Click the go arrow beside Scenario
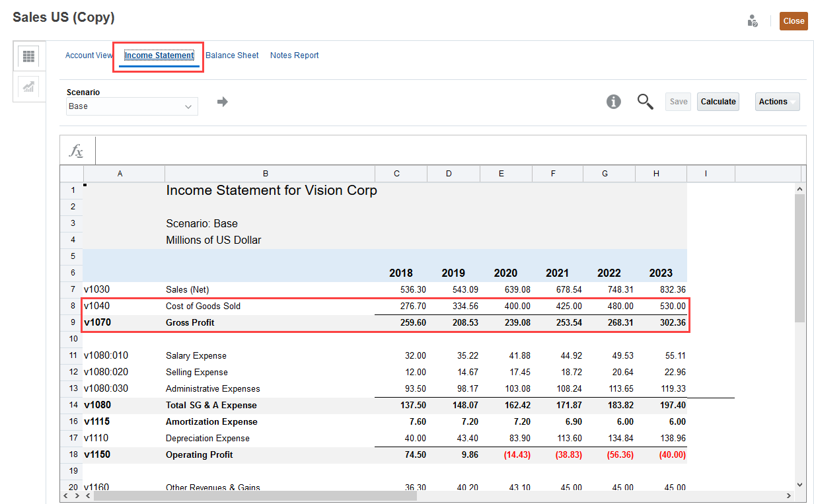Viewport: 814px width, 504px height. point(223,102)
